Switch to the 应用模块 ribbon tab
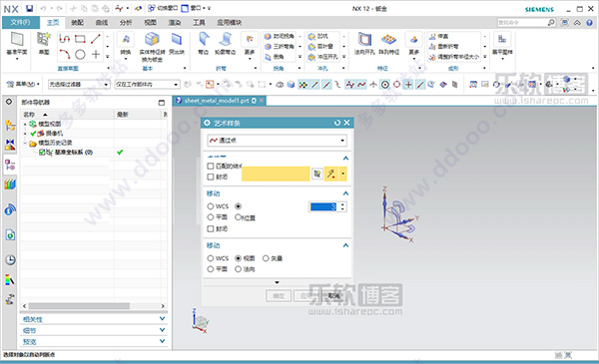Viewport: 599px width, 364px height. (x=230, y=23)
